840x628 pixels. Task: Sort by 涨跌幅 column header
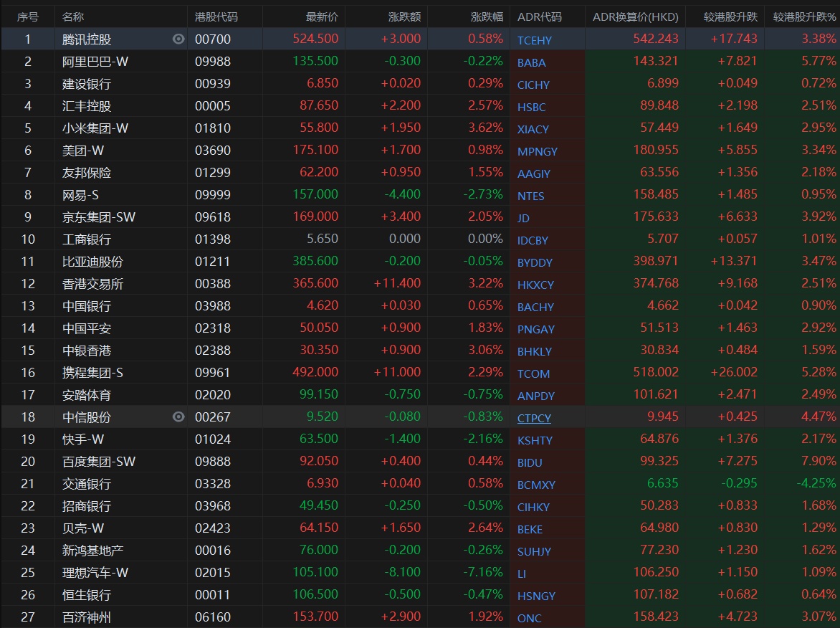click(x=487, y=16)
